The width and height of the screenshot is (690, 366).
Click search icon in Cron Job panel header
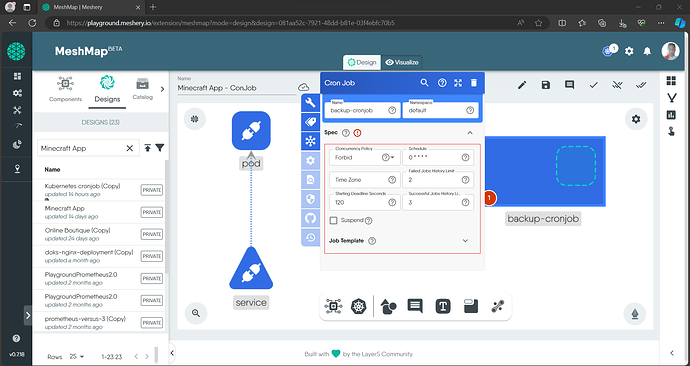pyautogui.click(x=424, y=83)
